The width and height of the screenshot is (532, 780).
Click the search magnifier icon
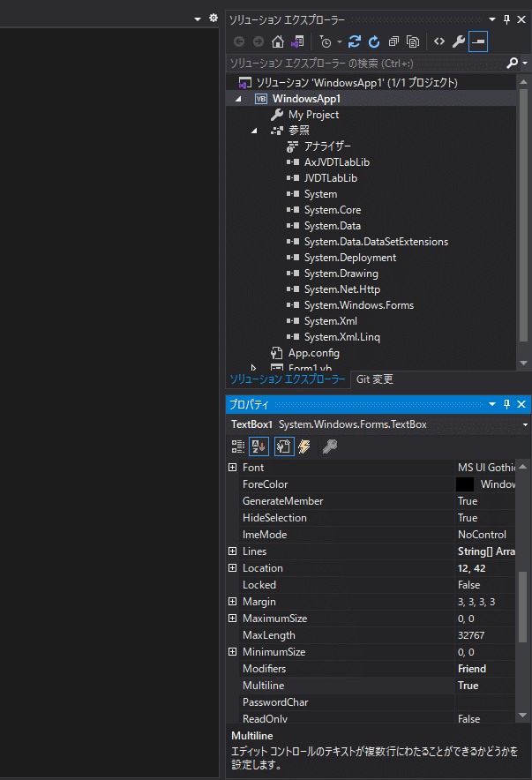(x=512, y=64)
